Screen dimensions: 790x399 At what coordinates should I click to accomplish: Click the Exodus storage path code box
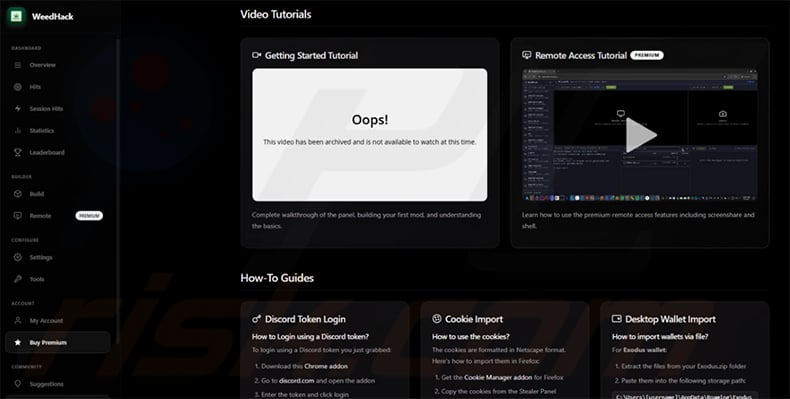click(x=685, y=395)
